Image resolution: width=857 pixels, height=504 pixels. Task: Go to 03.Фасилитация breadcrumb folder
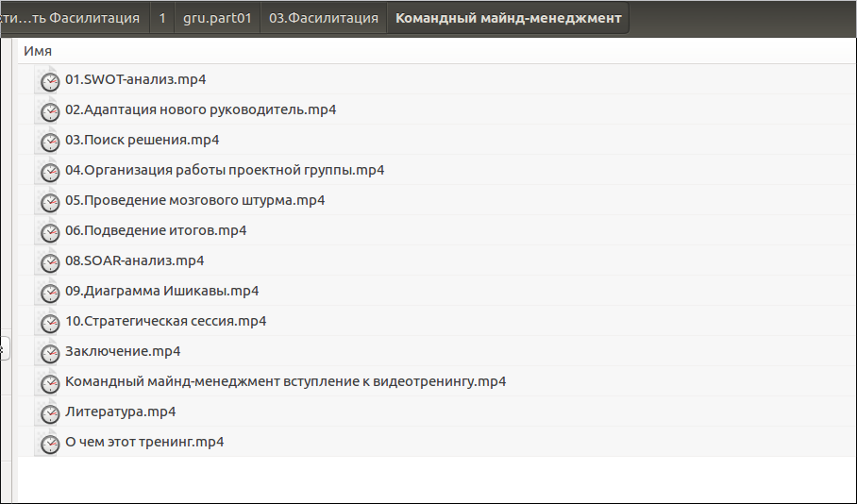324,18
